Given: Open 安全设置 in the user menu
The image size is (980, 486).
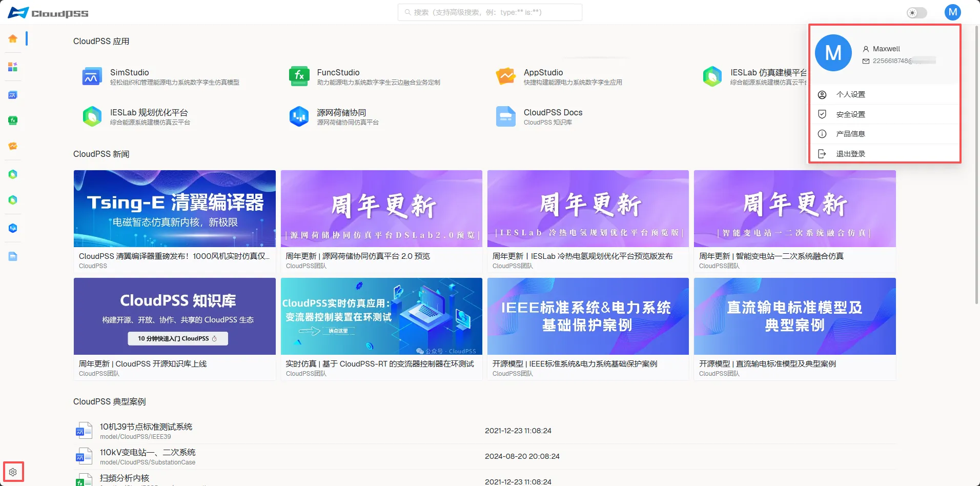Looking at the screenshot, I should coord(885,114).
